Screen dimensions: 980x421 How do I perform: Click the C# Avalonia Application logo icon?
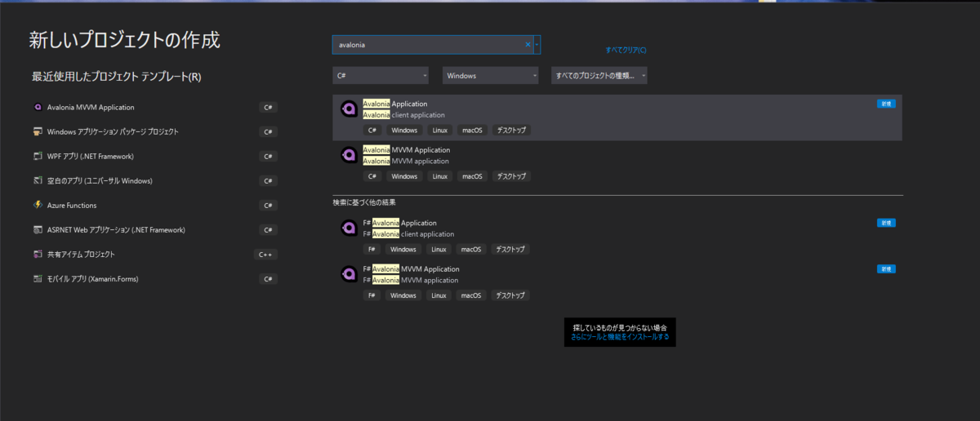348,109
